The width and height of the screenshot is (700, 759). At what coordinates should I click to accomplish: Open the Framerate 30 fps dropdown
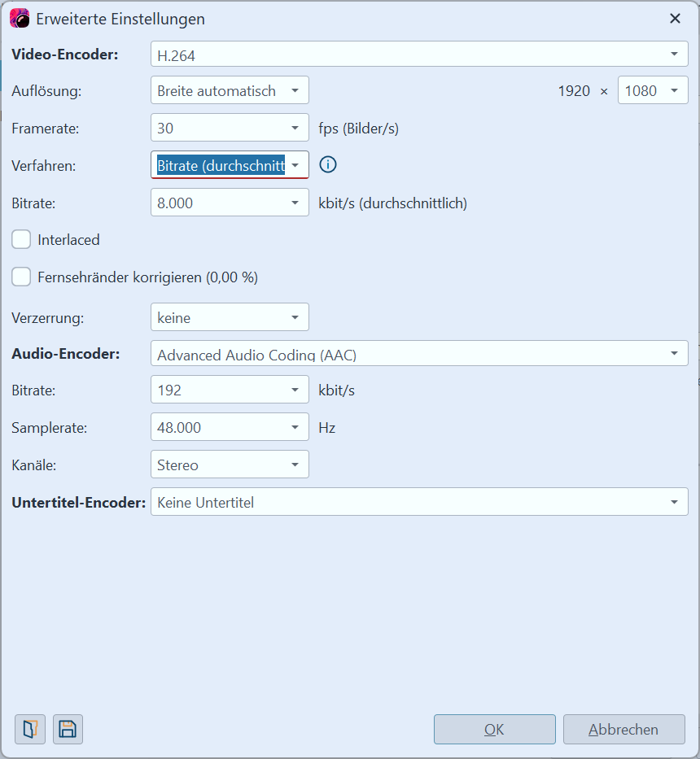coord(230,129)
